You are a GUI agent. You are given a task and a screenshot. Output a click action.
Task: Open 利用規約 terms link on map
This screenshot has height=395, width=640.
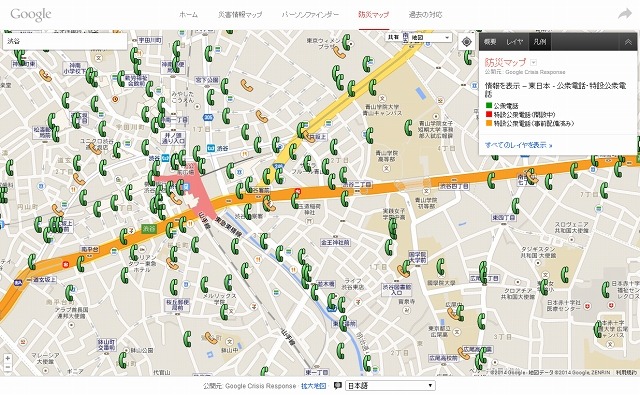click(626, 373)
